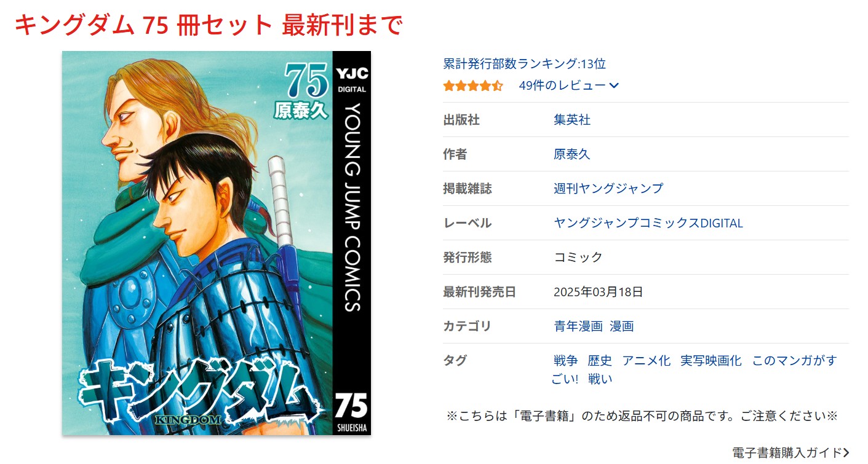This screenshot has width=868, height=464.
Task: Open the 週刊ヤングジャンプ magazine link
Action: tap(608, 189)
